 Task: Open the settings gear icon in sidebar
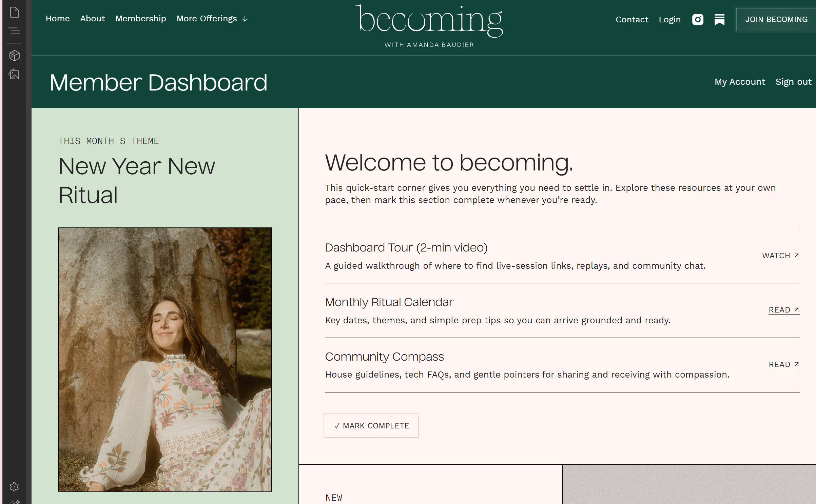(14, 487)
